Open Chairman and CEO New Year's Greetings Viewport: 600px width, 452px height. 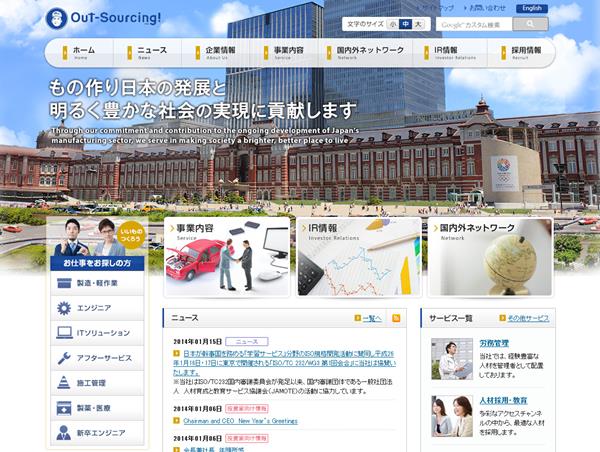click(x=235, y=421)
